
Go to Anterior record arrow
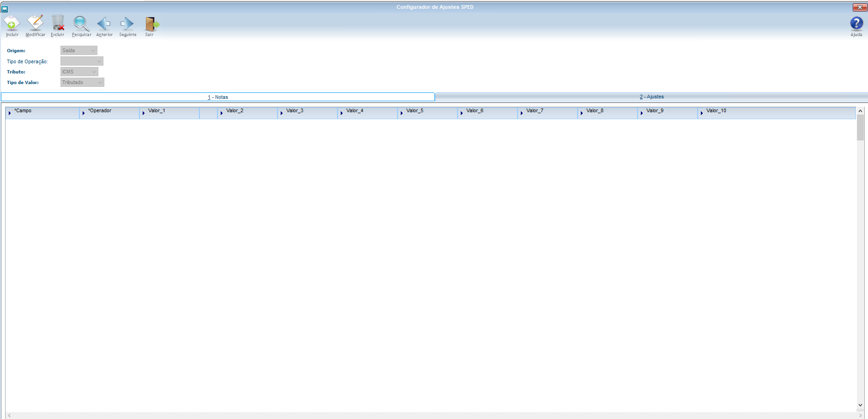[104, 23]
